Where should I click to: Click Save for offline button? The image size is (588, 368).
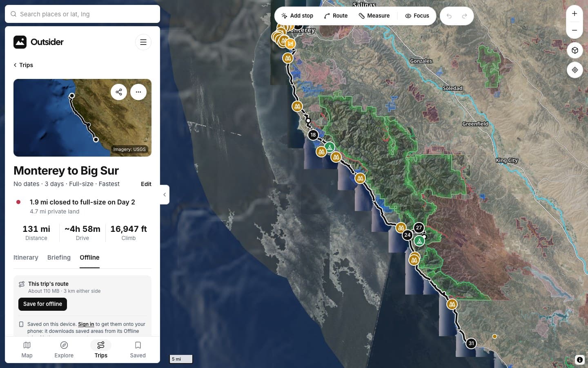point(42,304)
